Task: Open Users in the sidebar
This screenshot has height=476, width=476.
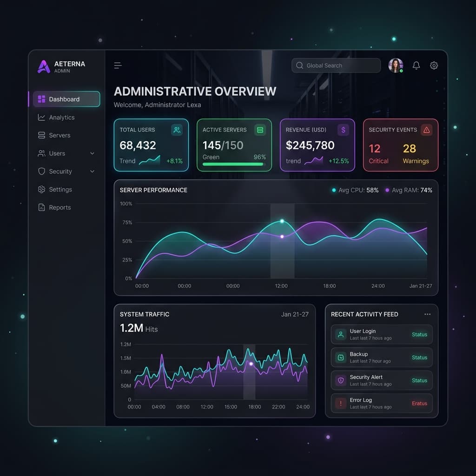Action: (x=66, y=153)
